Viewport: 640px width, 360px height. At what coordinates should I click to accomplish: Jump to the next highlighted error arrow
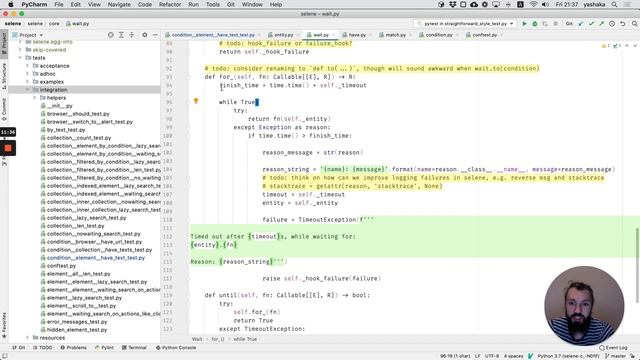(x=635, y=46)
